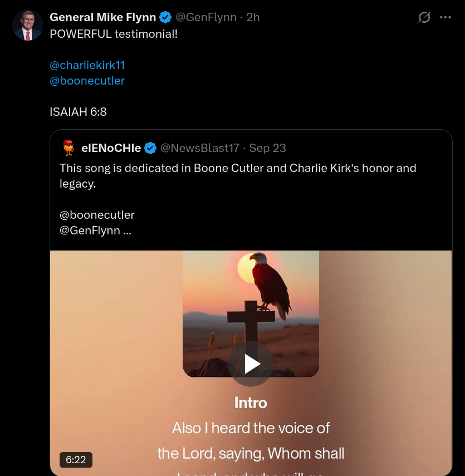Open the post's 2h timestamp link
This screenshot has width=465, height=476.
point(253,18)
